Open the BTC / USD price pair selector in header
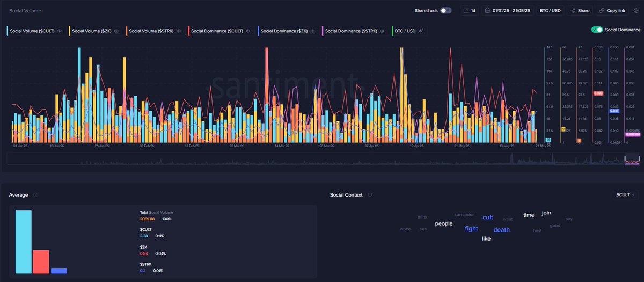The height and width of the screenshot is (282, 644). (549, 10)
